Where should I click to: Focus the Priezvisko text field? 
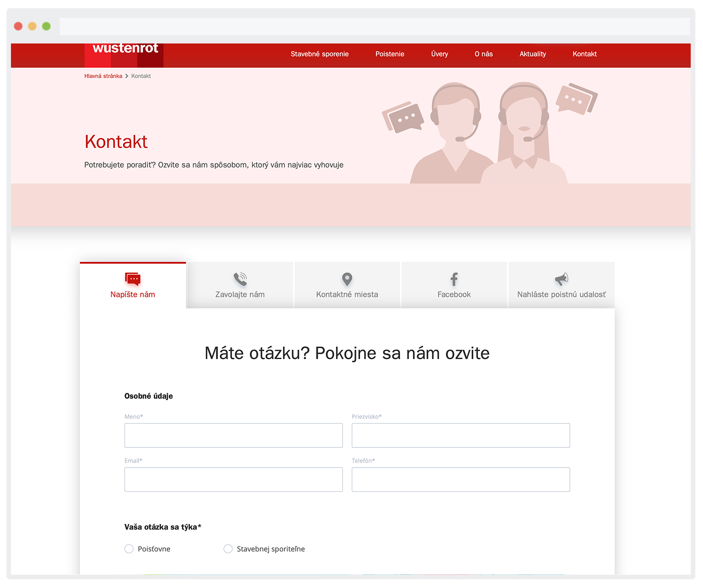pyautogui.click(x=460, y=436)
